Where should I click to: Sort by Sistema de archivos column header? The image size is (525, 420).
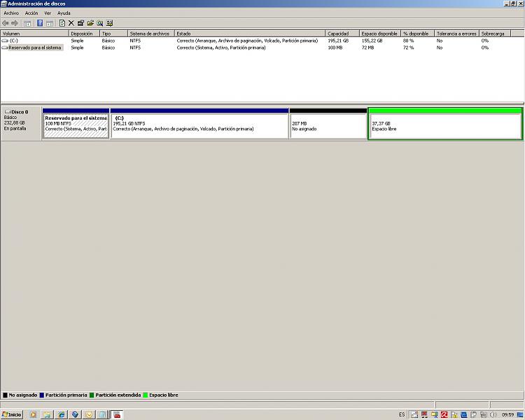click(x=151, y=34)
